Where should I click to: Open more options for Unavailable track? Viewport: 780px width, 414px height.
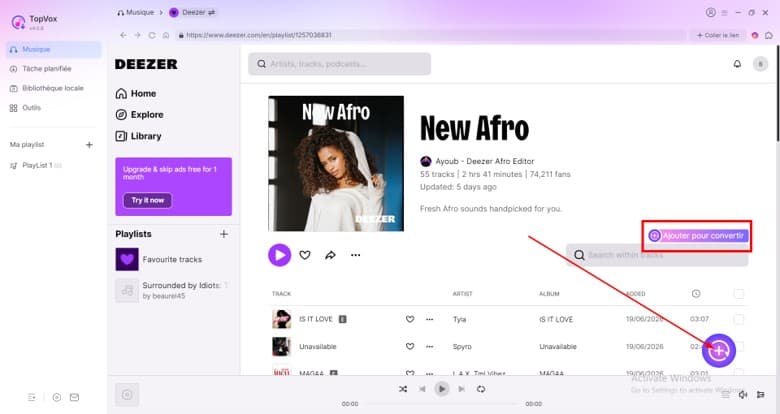pyautogui.click(x=429, y=346)
